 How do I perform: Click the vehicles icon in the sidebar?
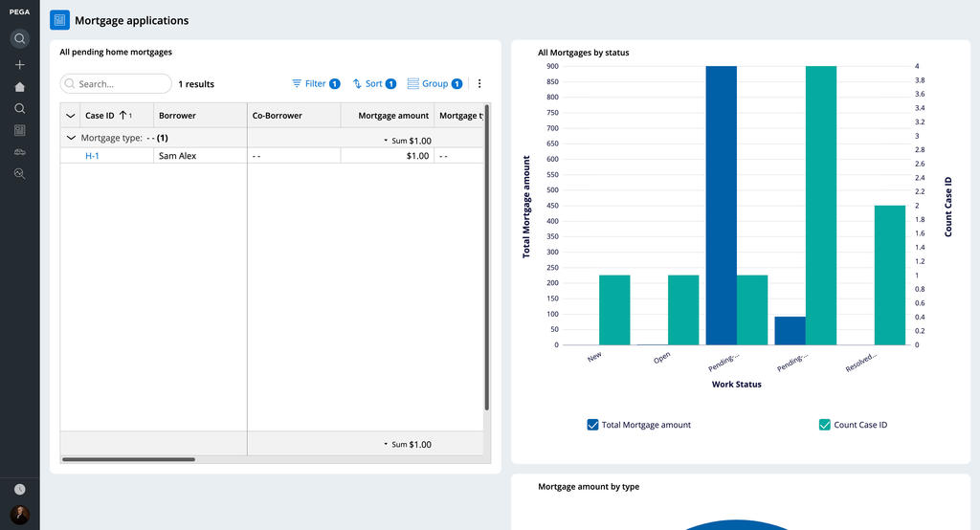(19, 152)
